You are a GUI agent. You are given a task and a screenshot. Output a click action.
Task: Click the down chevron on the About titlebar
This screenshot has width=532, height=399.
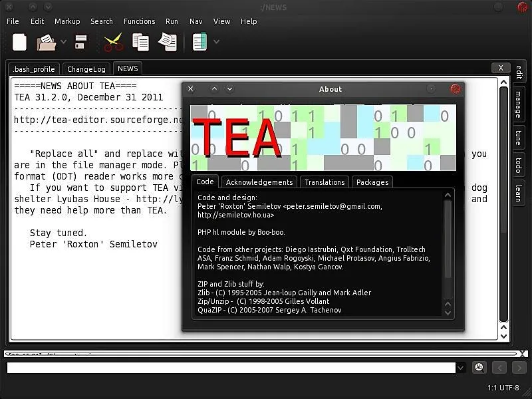pyautogui.click(x=229, y=88)
